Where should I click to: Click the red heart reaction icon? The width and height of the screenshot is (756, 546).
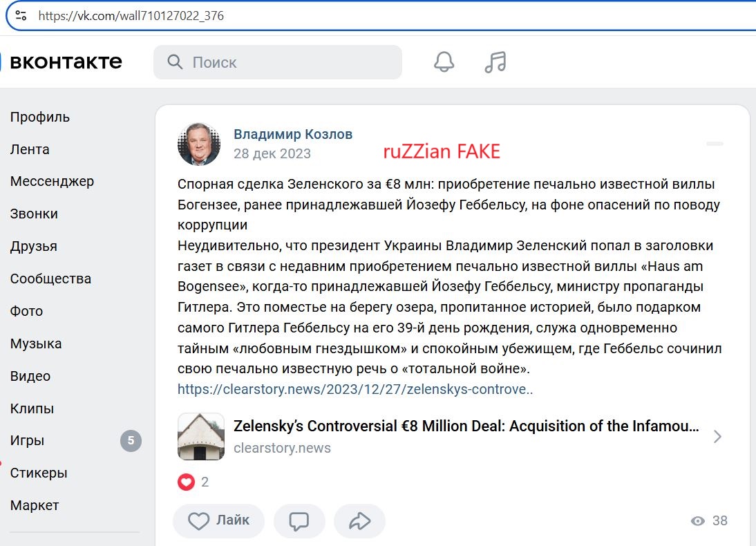point(186,481)
